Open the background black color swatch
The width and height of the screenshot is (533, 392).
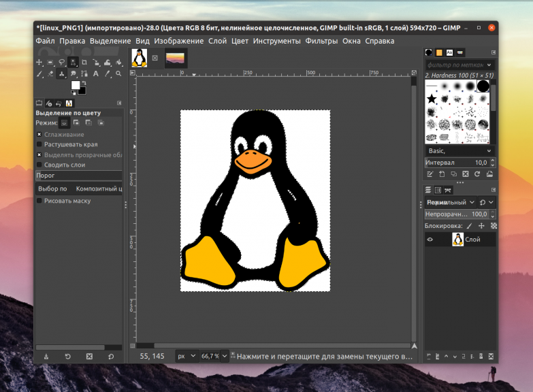[82, 91]
